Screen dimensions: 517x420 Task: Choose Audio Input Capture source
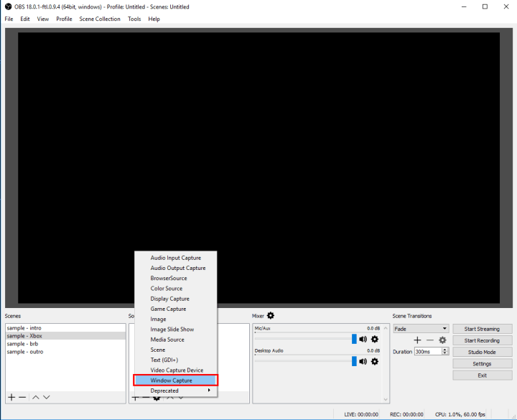[175, 258]
